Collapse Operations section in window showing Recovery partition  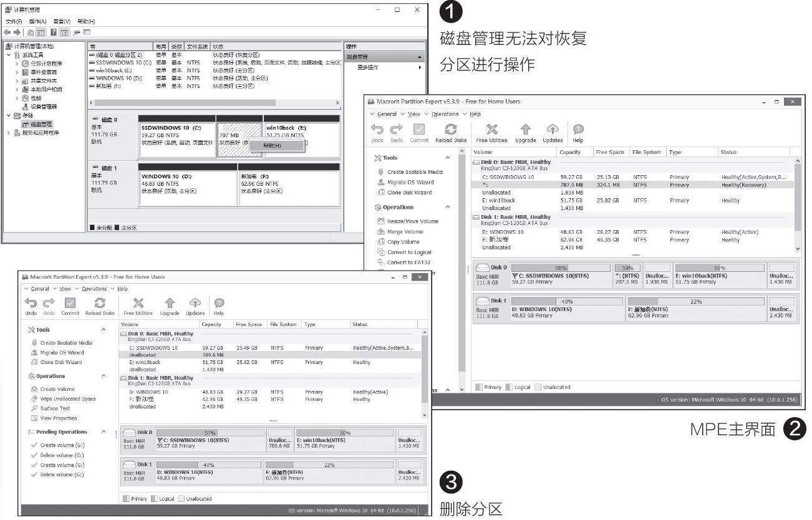click(448, 207)
